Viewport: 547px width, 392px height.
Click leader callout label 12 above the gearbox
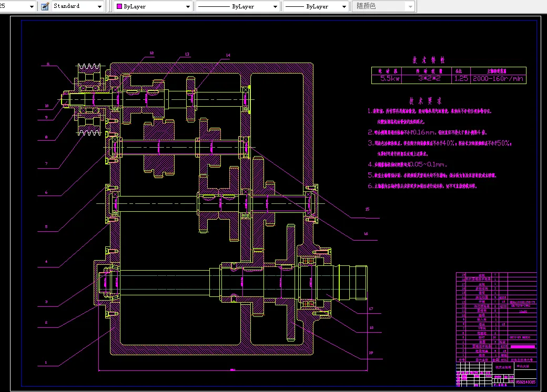(152, 53)
